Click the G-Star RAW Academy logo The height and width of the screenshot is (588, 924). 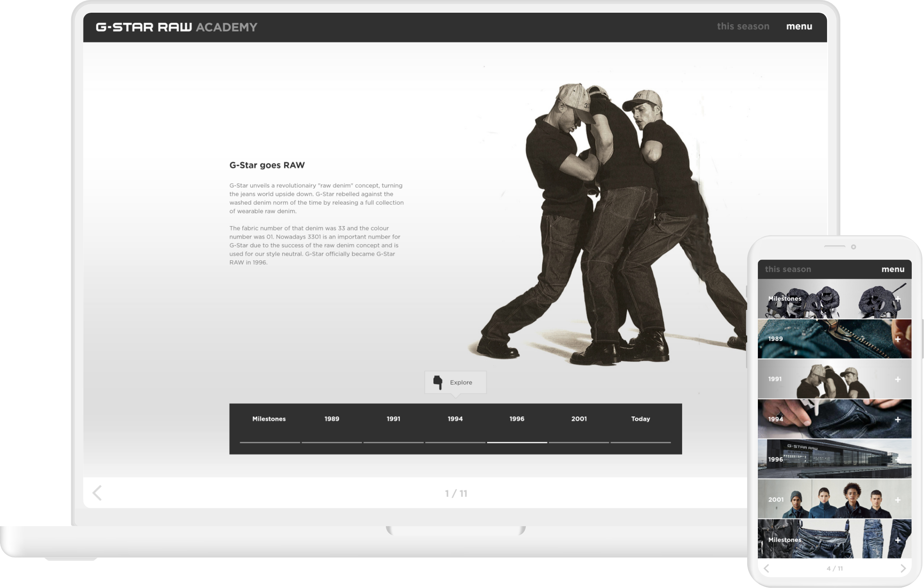pos(176,27)
